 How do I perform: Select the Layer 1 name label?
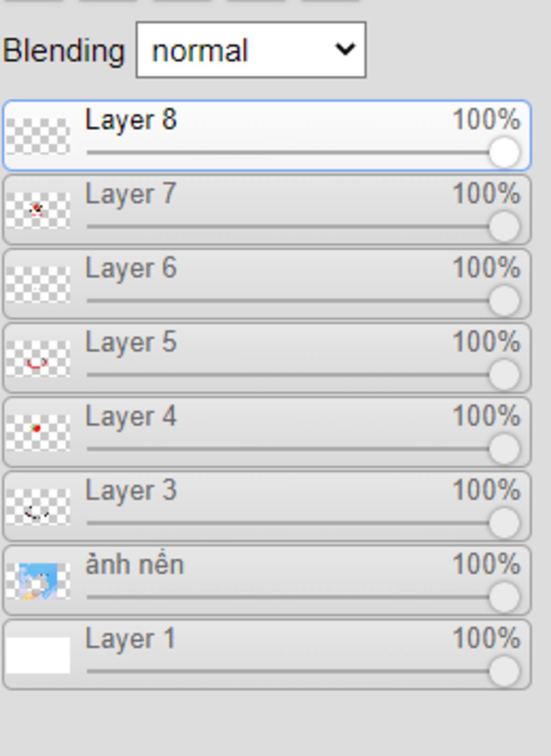click(x=130, y=639)
